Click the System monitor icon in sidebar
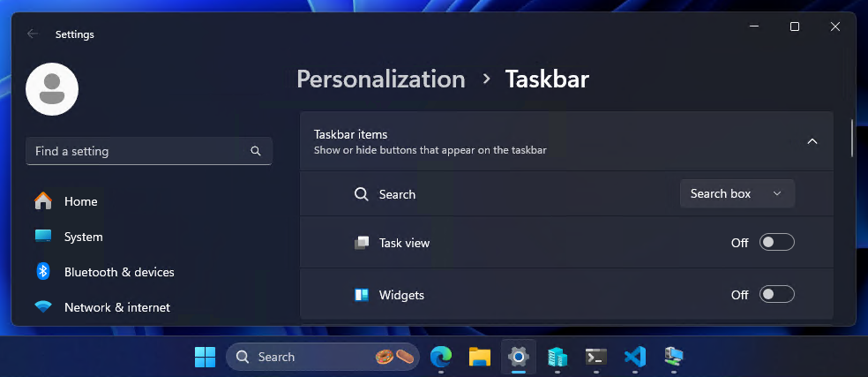Image resolution: width=868 pixels, height=377 pixels. coord(43,237)
